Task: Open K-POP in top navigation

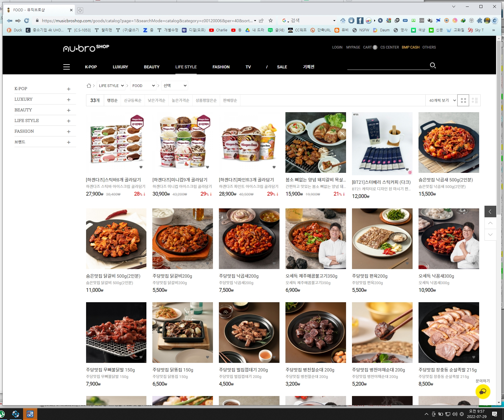Action: (91, 67)
